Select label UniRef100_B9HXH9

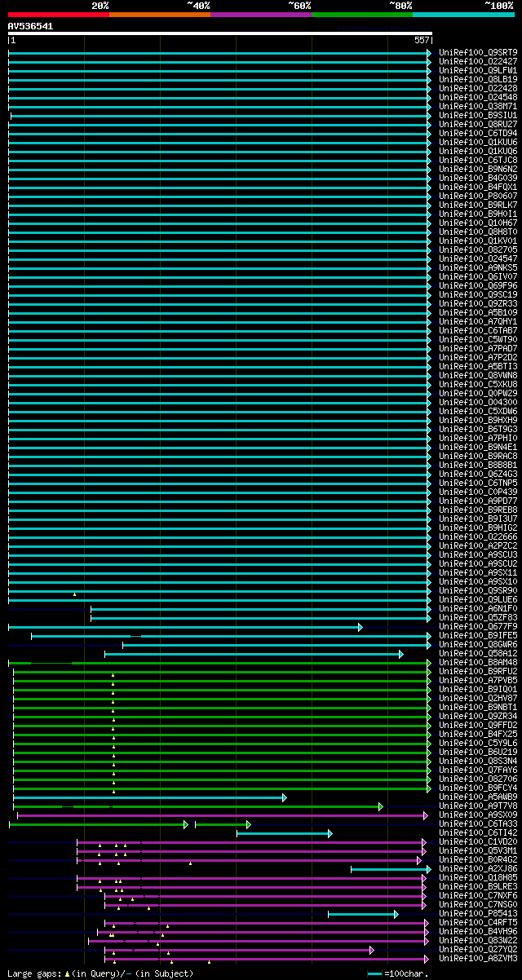coord(478,420)
